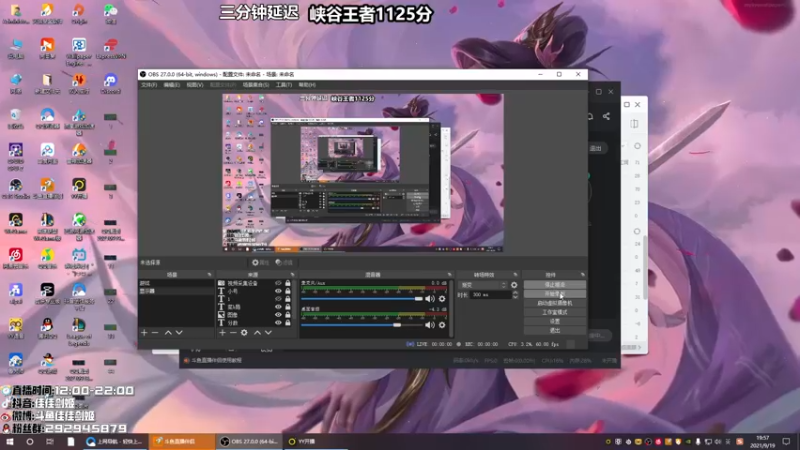Open 帮助(H) menu
This screenshot has height=450, width=800.
click(307, 85)
